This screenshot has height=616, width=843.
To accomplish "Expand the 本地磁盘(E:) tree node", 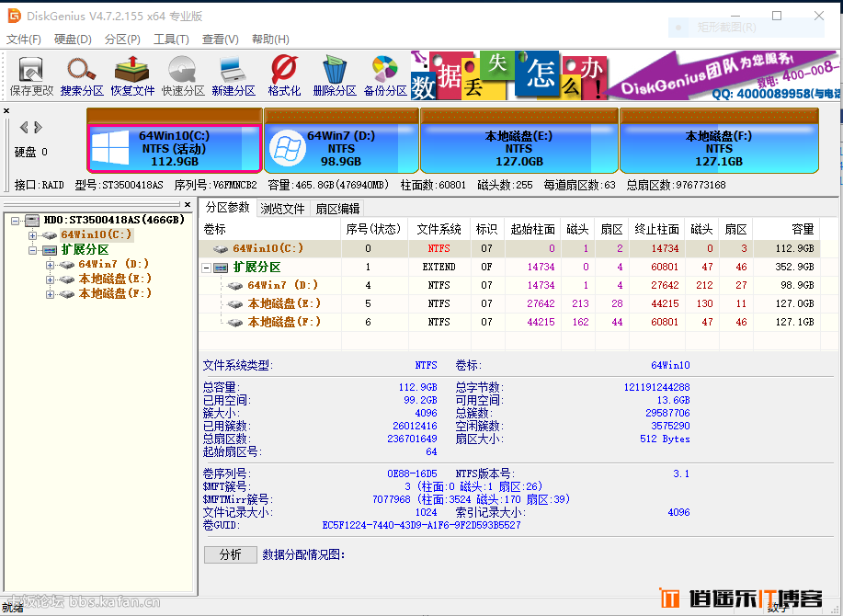I will [50, 279].
